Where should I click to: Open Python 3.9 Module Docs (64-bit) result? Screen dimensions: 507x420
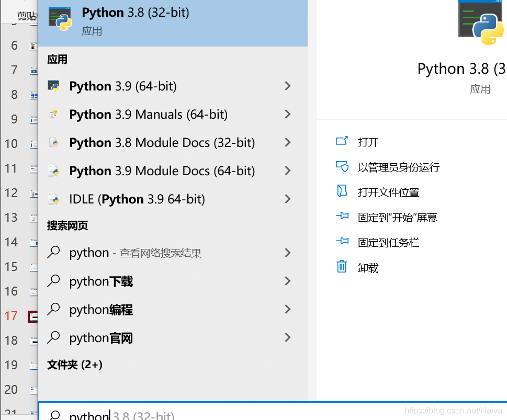coord(172,171)
